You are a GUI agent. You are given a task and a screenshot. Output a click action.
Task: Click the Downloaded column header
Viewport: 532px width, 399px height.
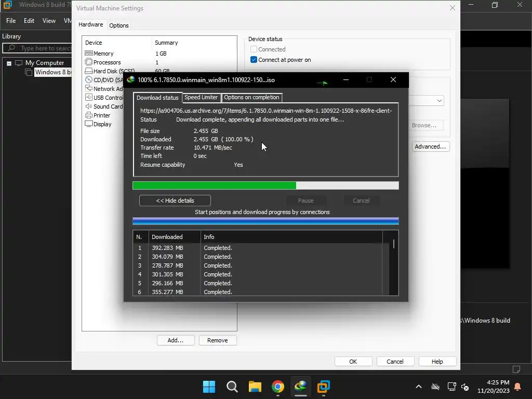coord(175,237)
